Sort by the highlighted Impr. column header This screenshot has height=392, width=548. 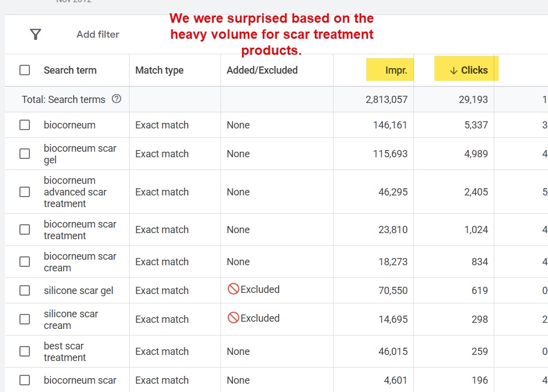390,70
